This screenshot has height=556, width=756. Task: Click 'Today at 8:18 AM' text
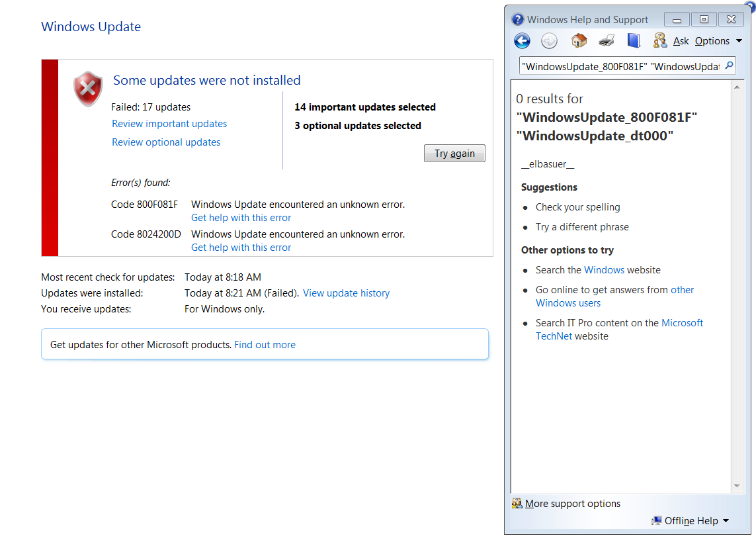(x=223, y=277)
